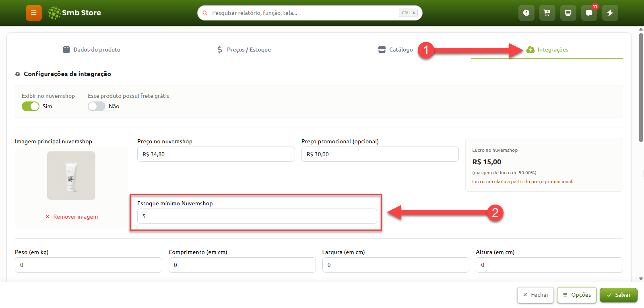Open the help question mark icon
644x308 pixels.
click(x=526, y=13)
